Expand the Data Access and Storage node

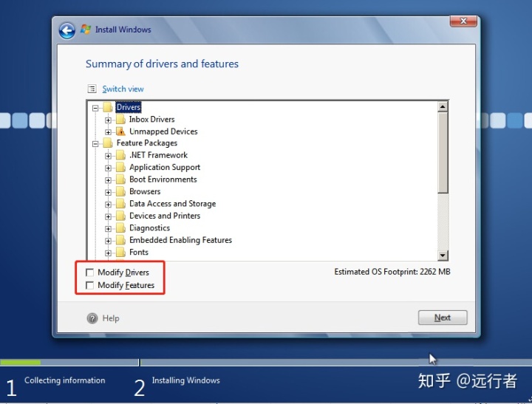(108, 204)
